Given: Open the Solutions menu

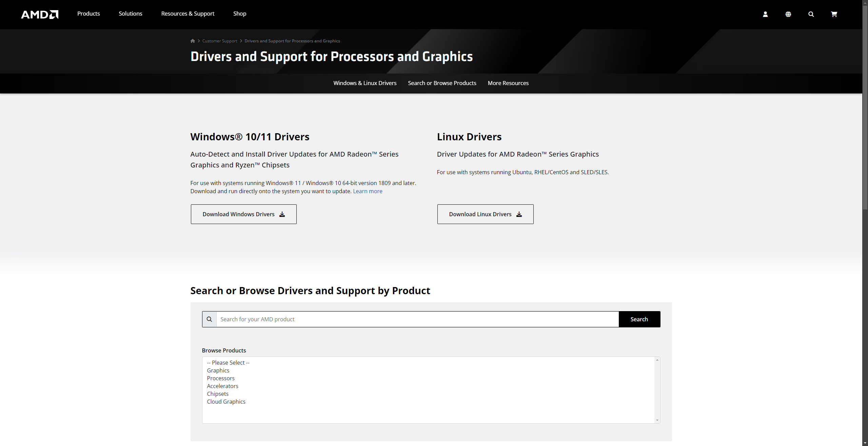Looking at the screenshot, I should pyautogui.click(x=131, y=14).
